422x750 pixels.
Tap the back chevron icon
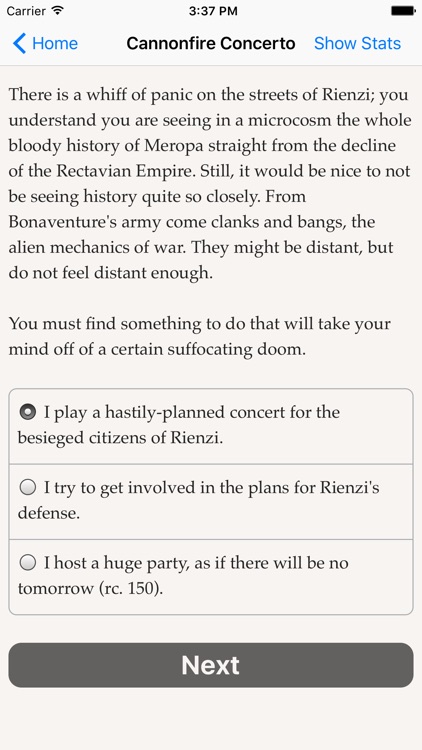19,44
